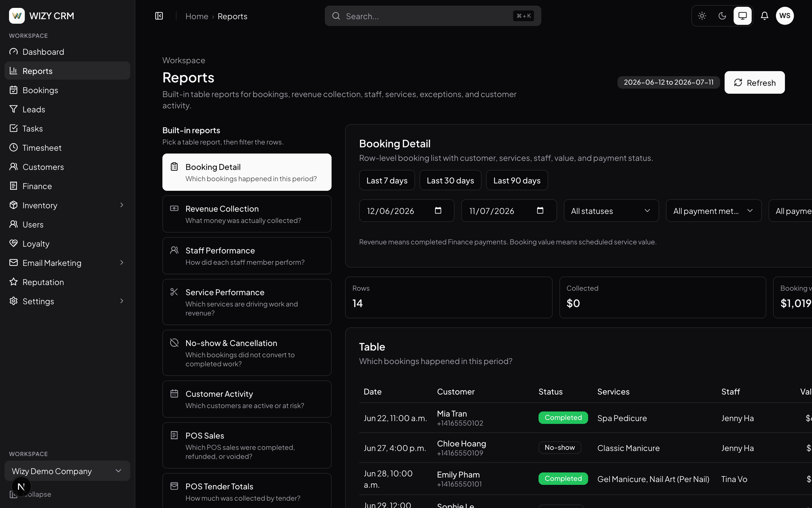Open Leads section
The height and width of the screenshot is (508, 812).
67,109
